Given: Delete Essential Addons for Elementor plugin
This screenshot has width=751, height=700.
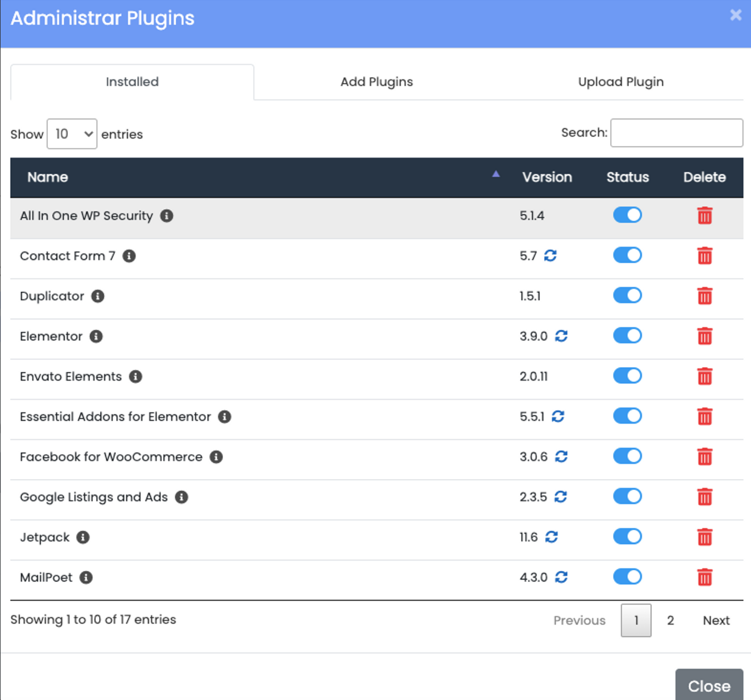Looking at the screenshot, I should click(x=705, y=417).
